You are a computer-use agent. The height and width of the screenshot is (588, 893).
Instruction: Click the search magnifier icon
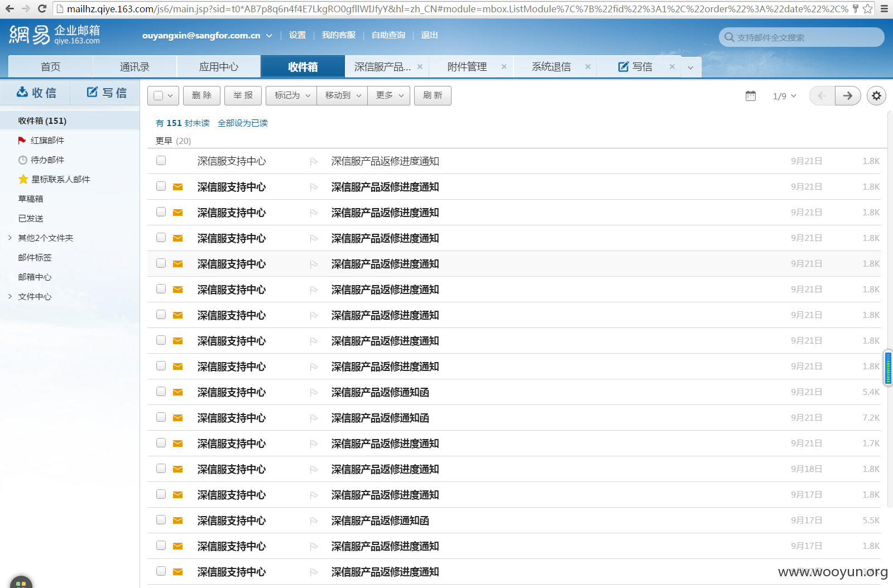(729, 37)
